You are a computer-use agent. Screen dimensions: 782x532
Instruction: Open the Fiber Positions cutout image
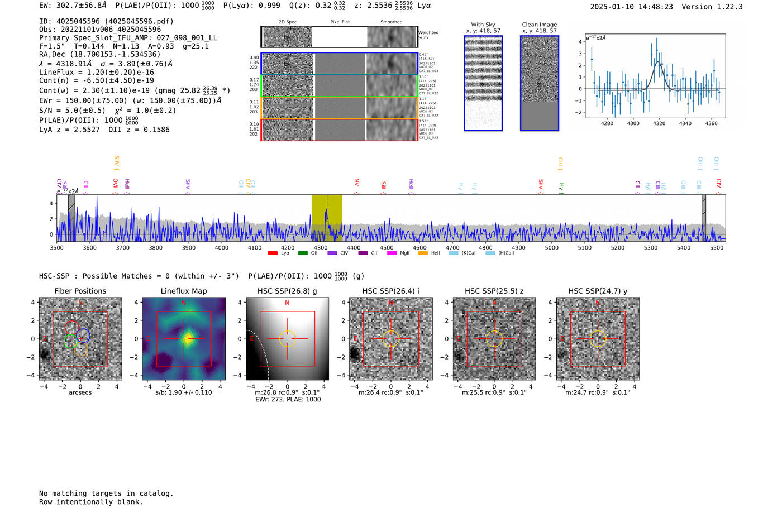[80, 338]
